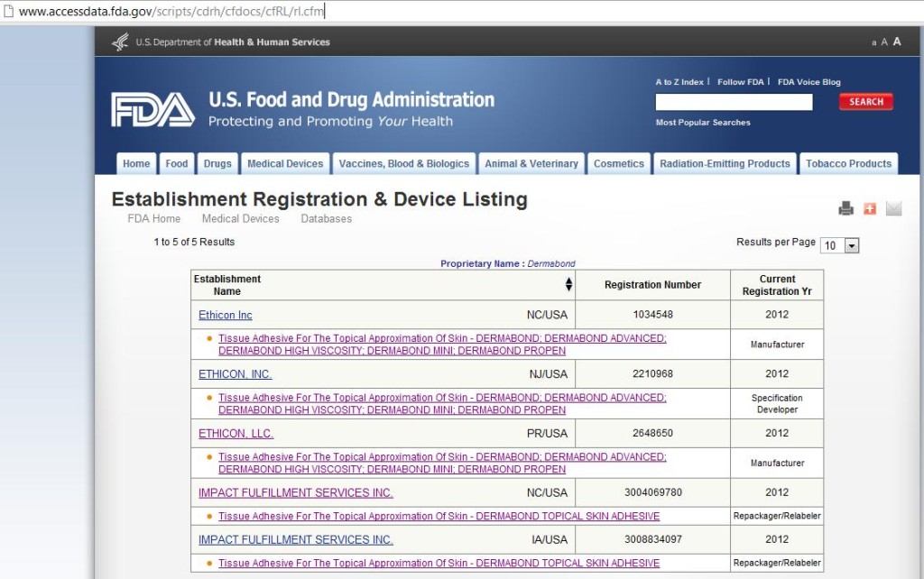
Task: Open ETHICON, INC. NJ/USA establishment link
Action: [236, 374]
